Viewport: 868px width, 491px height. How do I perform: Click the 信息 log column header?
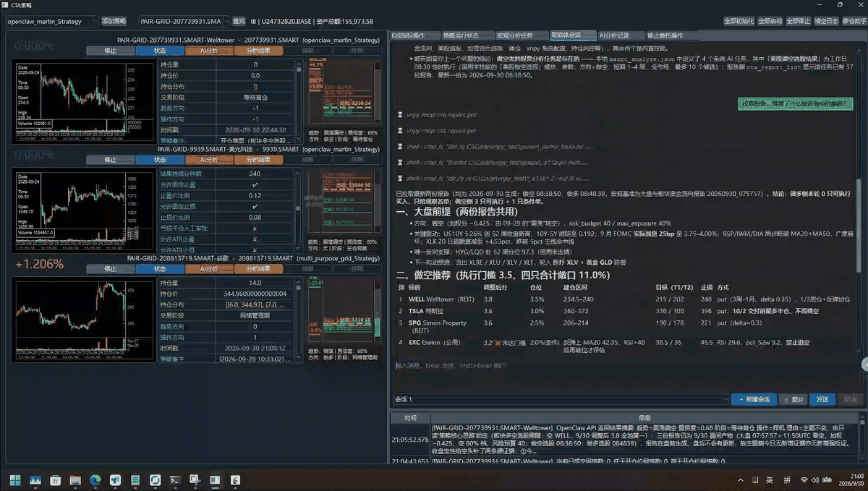(645, 418)
